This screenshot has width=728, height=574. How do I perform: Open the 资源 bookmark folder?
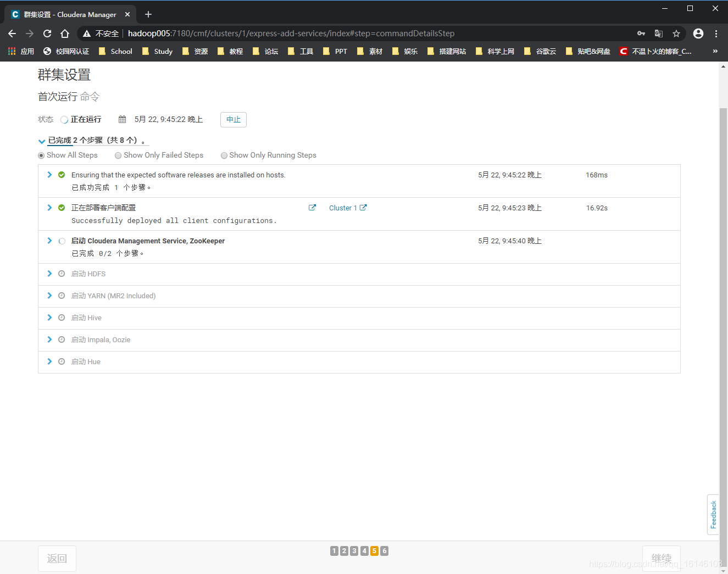click(194, 51)
